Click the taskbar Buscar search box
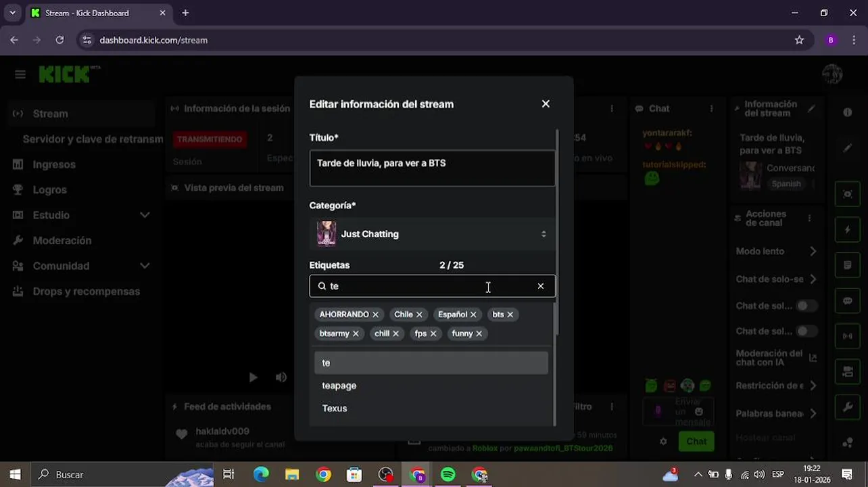The image size is (868, 487). pos(122,475)
